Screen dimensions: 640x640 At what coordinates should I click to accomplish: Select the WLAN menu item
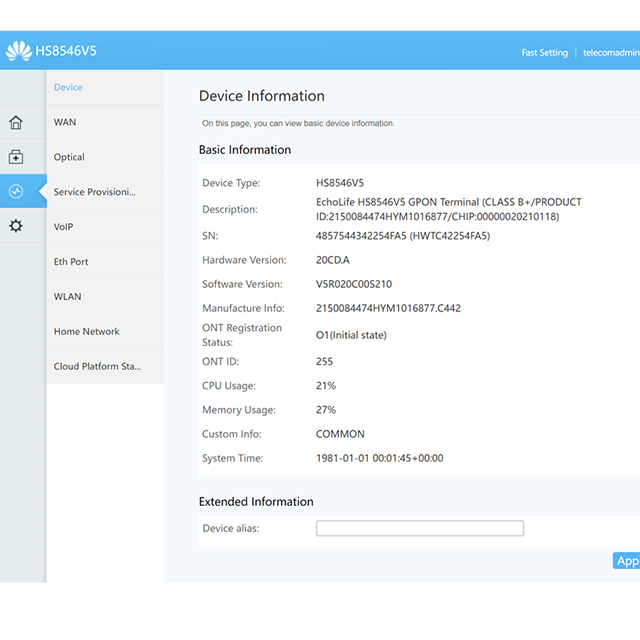coord(68,297)
